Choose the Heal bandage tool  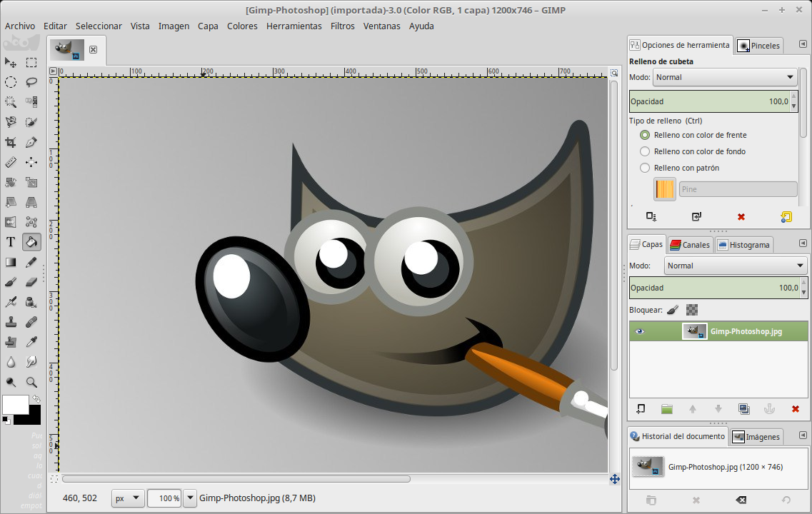point(31,322)
